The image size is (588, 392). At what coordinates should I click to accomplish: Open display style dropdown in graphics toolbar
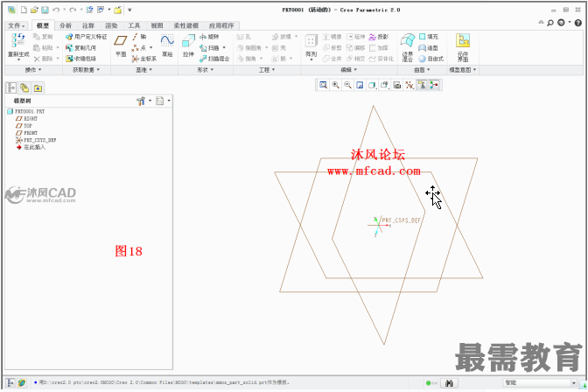[x=373, y=85]
